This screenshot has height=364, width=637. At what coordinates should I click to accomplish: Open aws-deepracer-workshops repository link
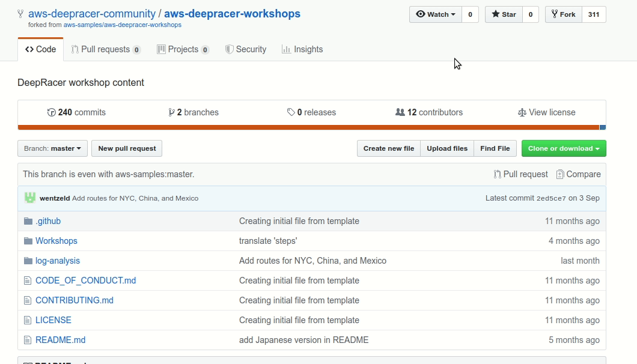(x=233, y=14)
